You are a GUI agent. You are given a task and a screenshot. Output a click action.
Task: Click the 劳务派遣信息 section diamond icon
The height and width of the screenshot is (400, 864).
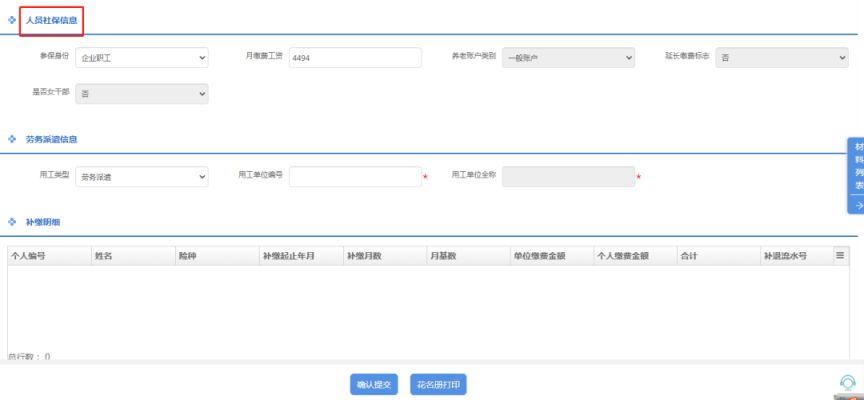[12, 139]
